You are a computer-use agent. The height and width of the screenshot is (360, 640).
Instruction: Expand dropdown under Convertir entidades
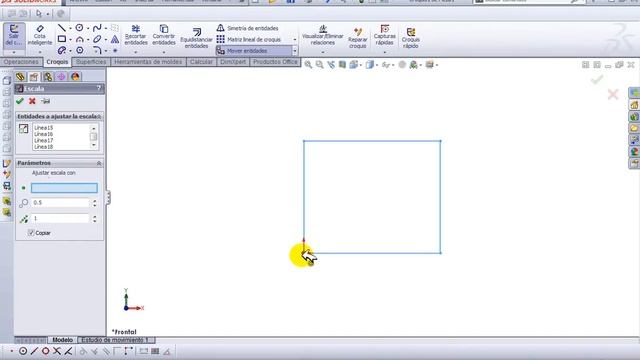(x=164, y=52)
